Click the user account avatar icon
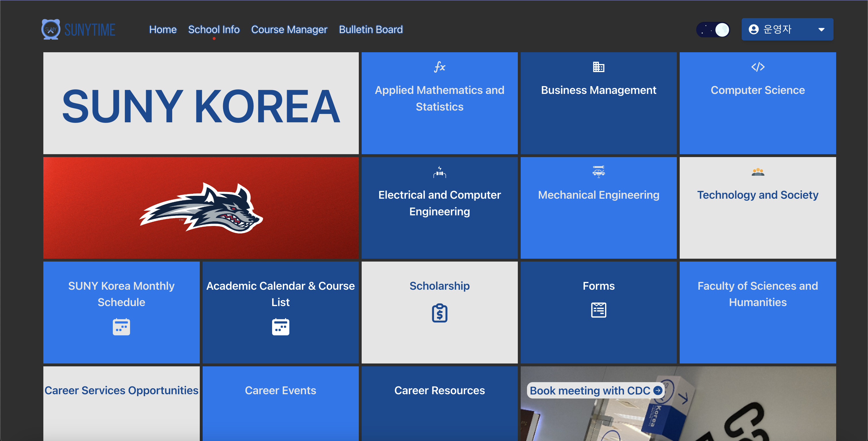This screenshot has width=868, height=441. click(753, 29)
